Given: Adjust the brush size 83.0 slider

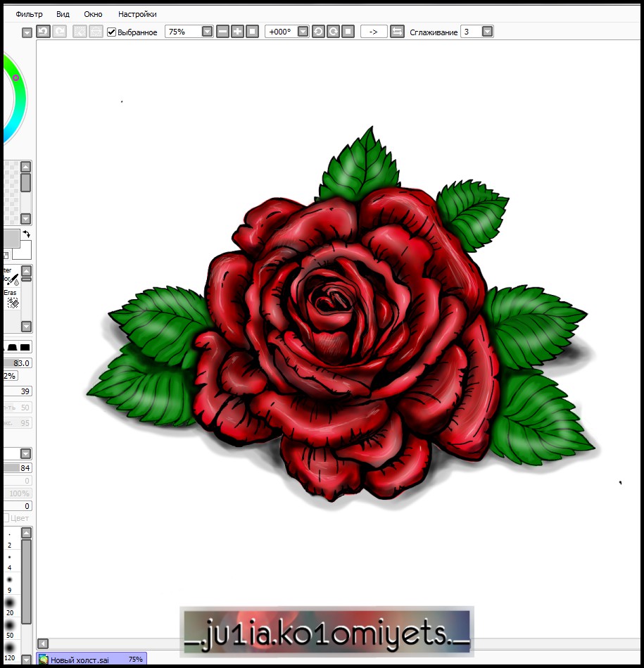Looking at the screenshot, I should click(x=18, y=363).
